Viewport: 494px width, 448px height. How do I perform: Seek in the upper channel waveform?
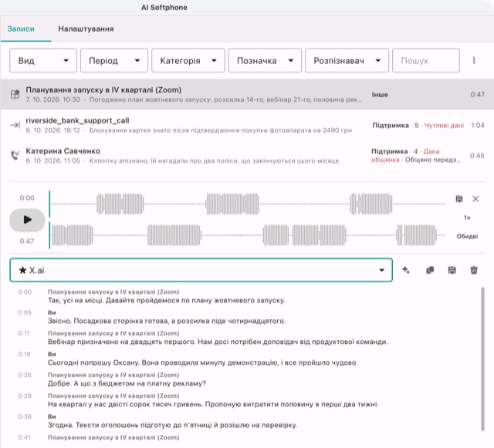click(248, 204)
